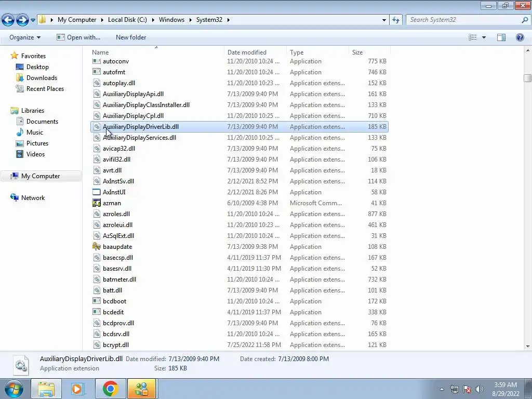Click the bcdboot application icon
532x399 pixels.
click(97, 301)
